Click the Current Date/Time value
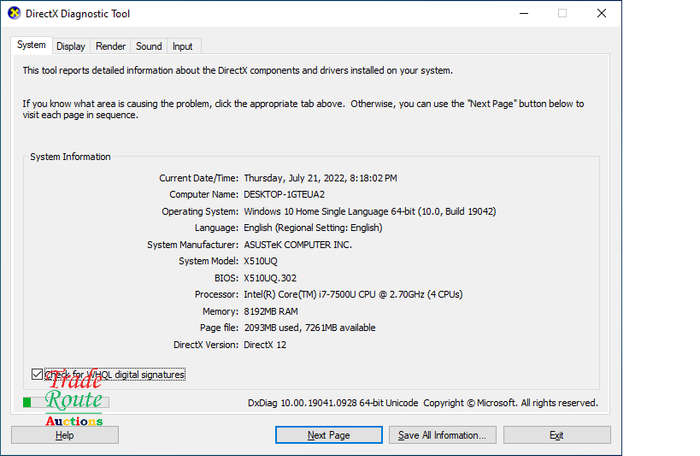700x456 pixels. tap(320, 178)
